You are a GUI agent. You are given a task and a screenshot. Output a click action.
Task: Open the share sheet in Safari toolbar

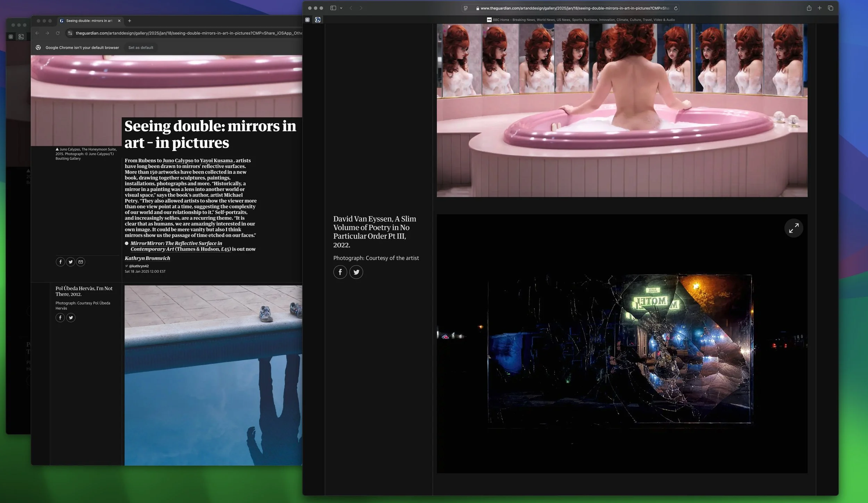pyautogui.click(x=809, y=8)
